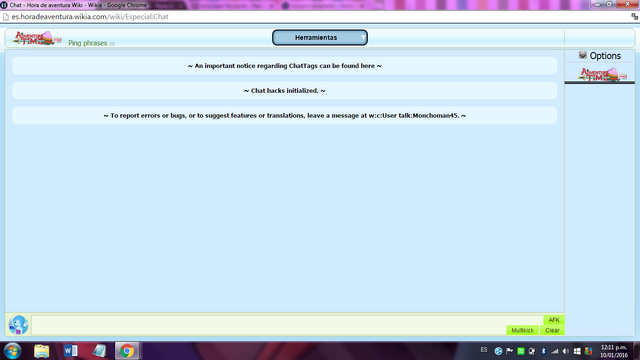Open the Herramientas dropdown menu
640x360 pixels.
click(320, 38)
